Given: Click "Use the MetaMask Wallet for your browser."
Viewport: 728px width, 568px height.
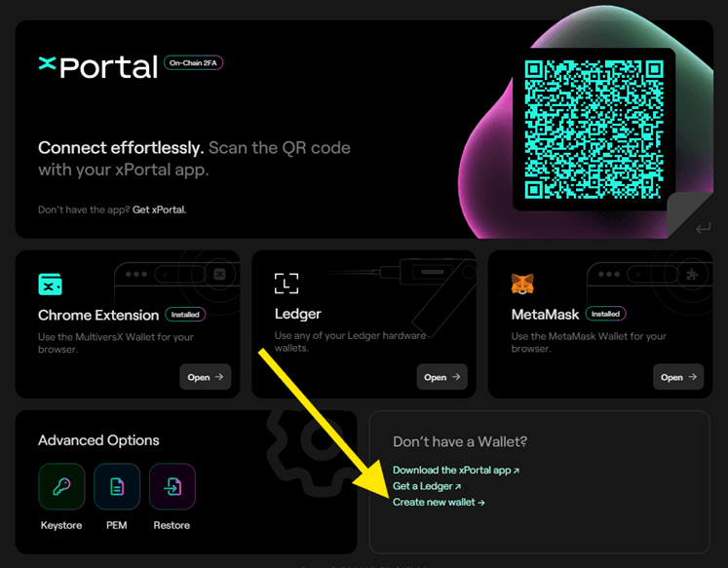Looking at the screenshot, I should (589, 343).
